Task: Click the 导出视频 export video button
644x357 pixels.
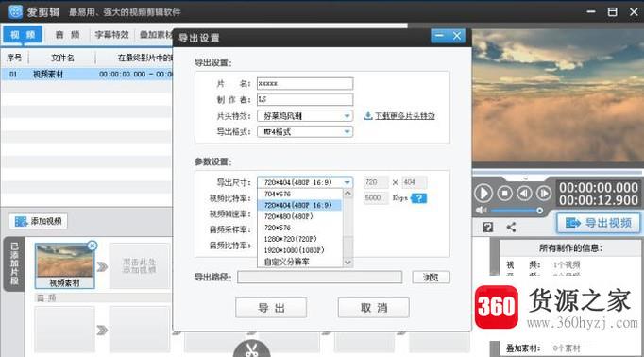Action: (x=599, y=223)
